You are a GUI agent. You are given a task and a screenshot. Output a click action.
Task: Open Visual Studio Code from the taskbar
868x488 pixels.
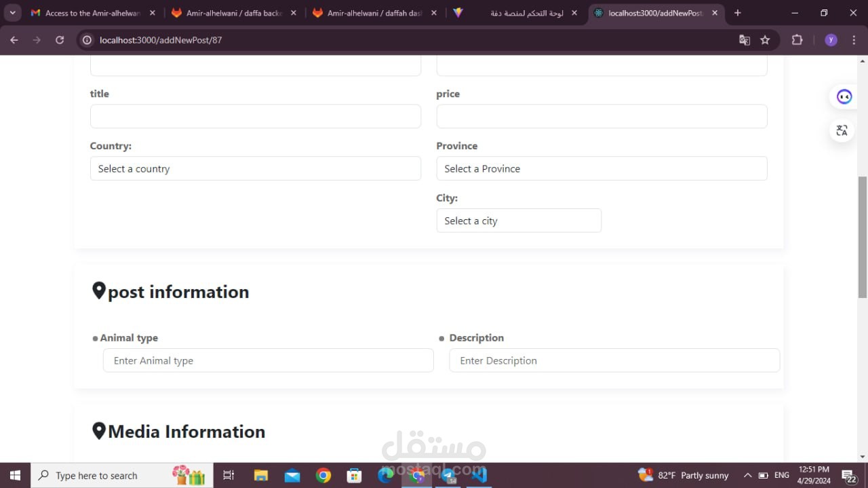(x=479, y=475)
